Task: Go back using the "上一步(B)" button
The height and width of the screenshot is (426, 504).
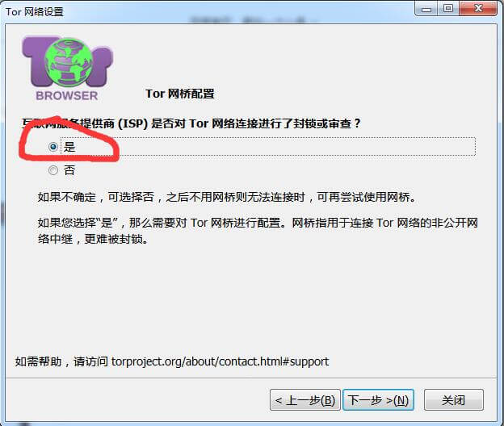Action: tap(305, 400)
